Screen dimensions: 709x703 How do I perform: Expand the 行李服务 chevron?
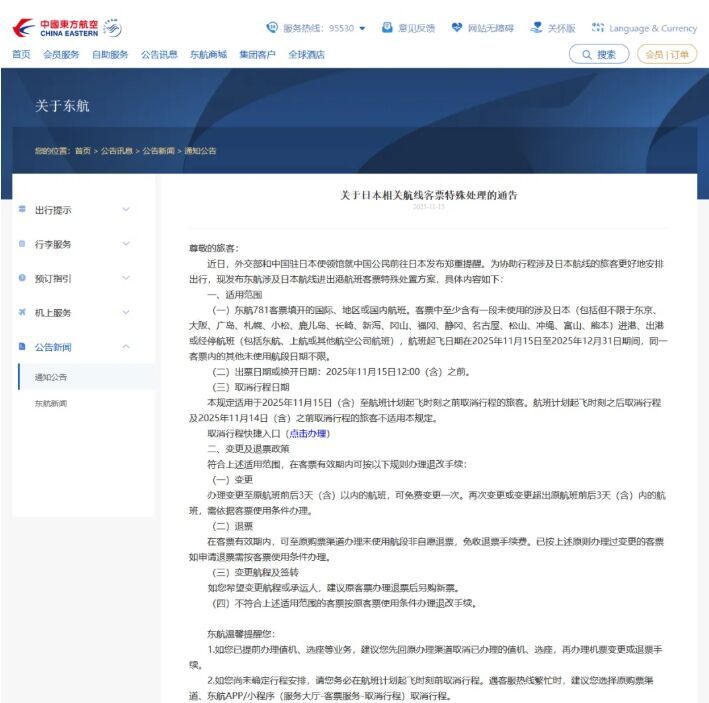pyautogui.click(x=125, y=244)
